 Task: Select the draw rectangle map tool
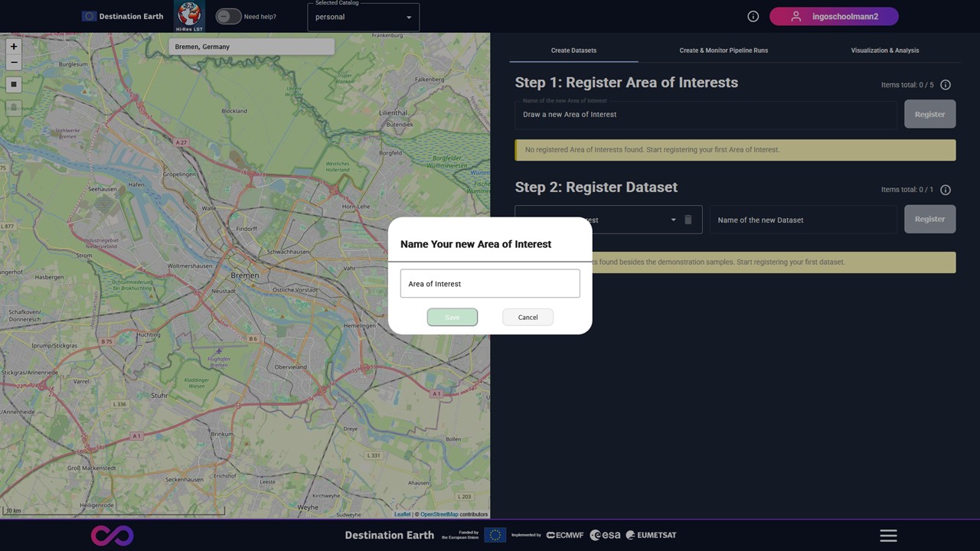(x=13, y=84)
